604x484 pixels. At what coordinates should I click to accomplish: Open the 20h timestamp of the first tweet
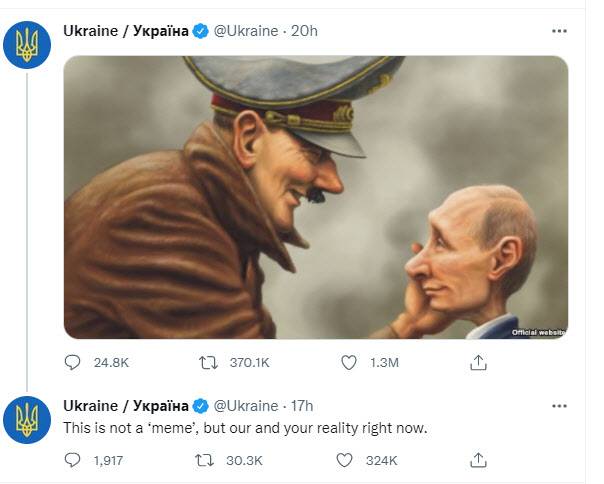click(x=304, y=31)
